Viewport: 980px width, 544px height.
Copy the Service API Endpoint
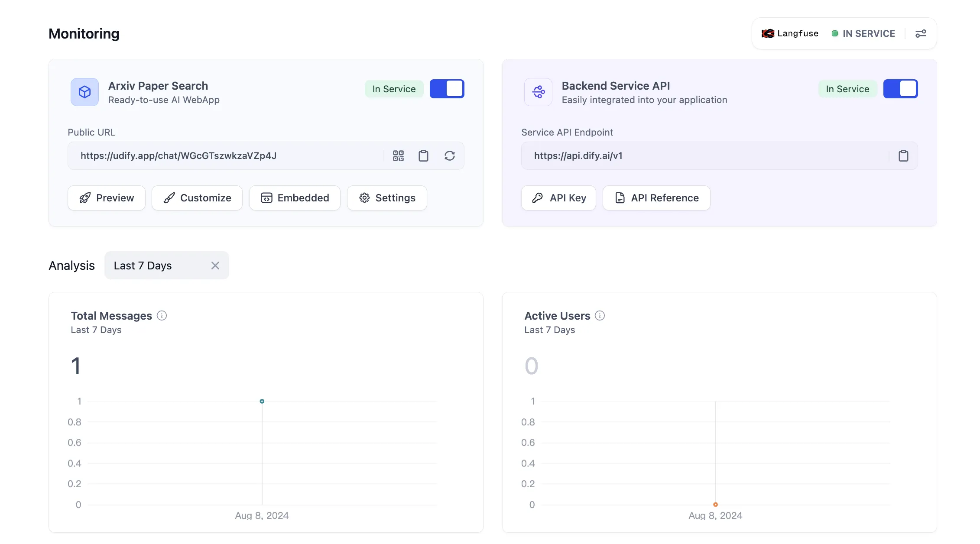903,156
